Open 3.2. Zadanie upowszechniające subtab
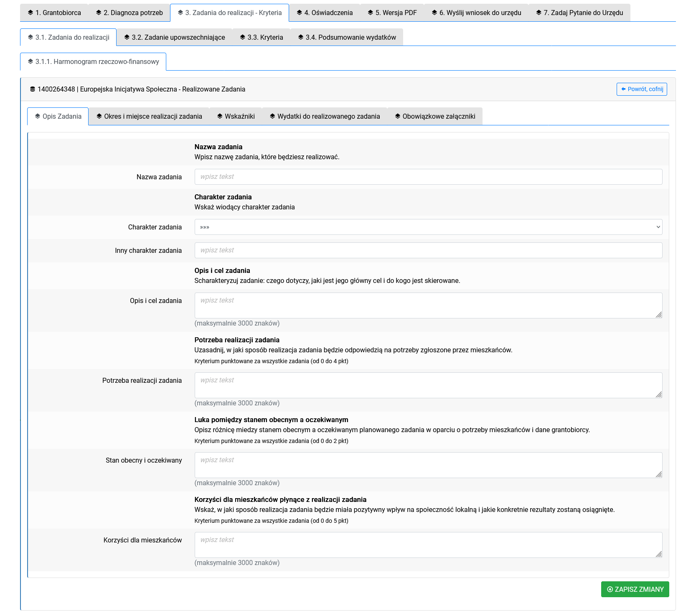 pos(174,37)
